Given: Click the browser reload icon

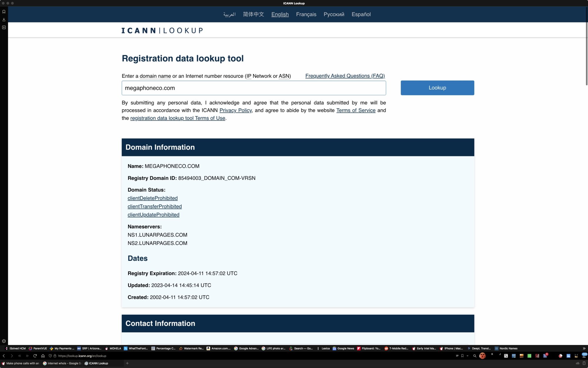Looking at the screenshot, I should 35,356.
